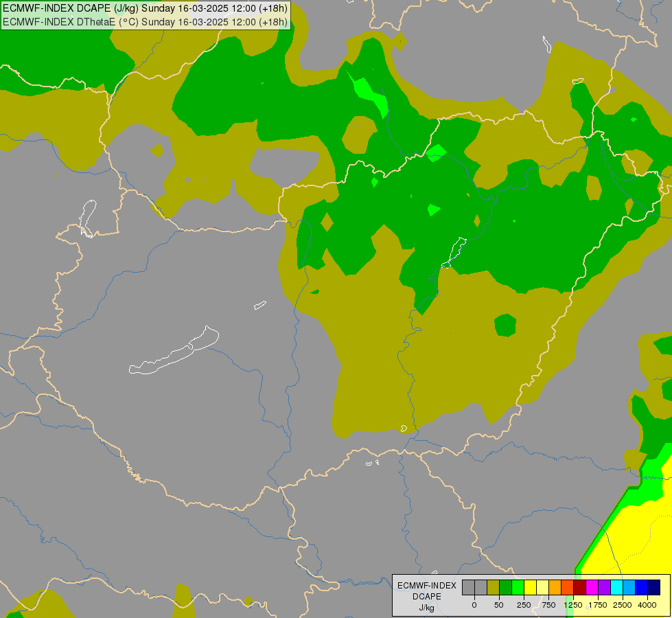Click the legend label DCAPE
This screenshot has width=672, height=618.
427,597
